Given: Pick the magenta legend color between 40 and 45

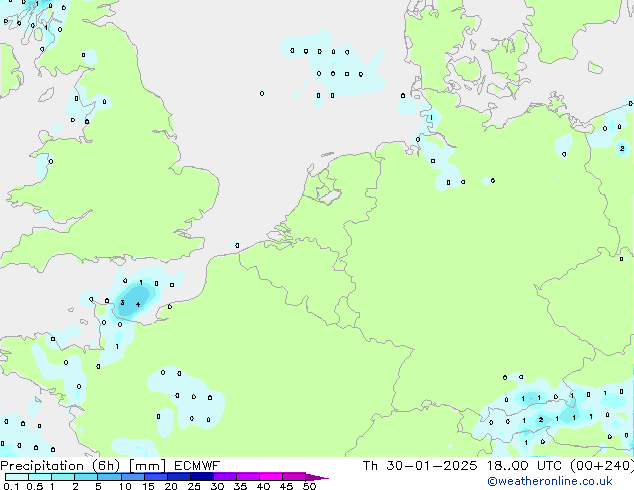Looking at the screenshot, I should pyautogui.click(x=274, y=477).
